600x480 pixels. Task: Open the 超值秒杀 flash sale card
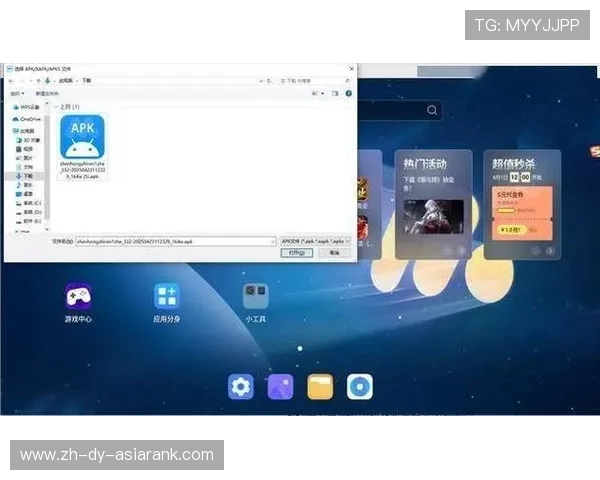click(522, 204)
